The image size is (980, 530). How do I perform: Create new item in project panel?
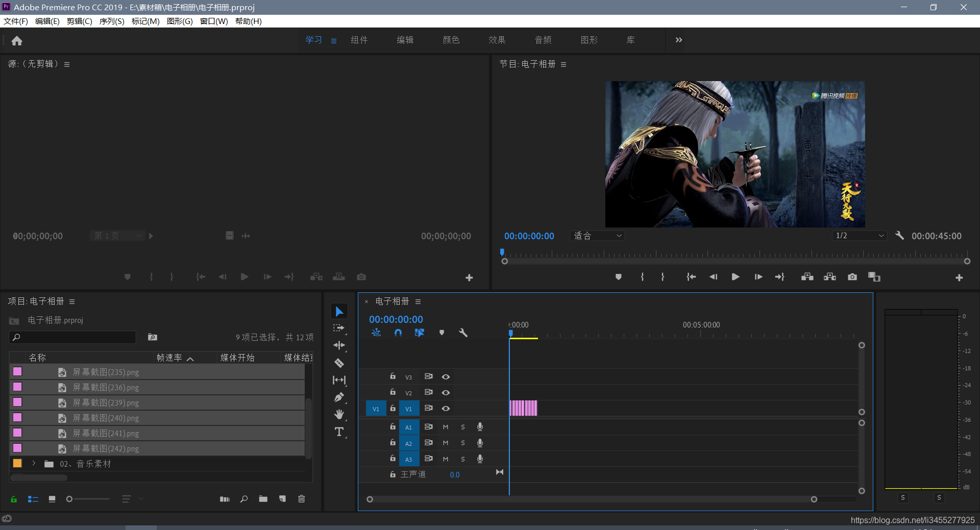282,499
